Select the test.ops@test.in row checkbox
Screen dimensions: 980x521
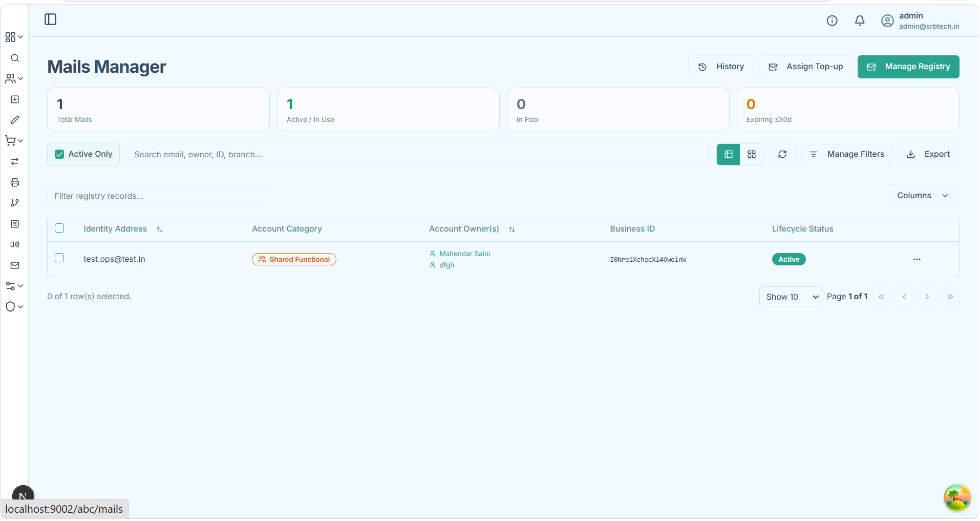pos(59,258)
